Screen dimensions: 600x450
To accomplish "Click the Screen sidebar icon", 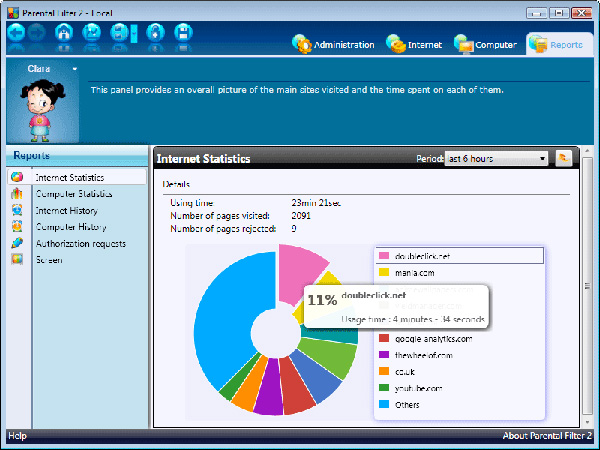I will click(x=17, y=259).
